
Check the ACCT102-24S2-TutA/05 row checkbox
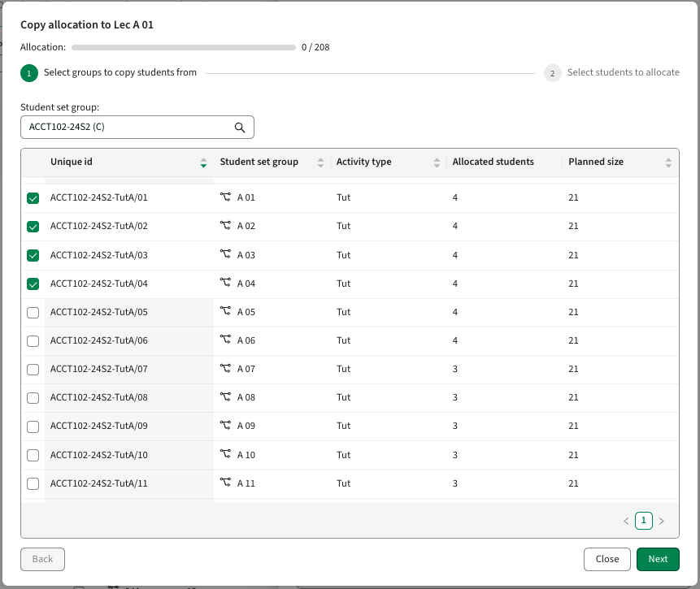click(x=33, y=312)
